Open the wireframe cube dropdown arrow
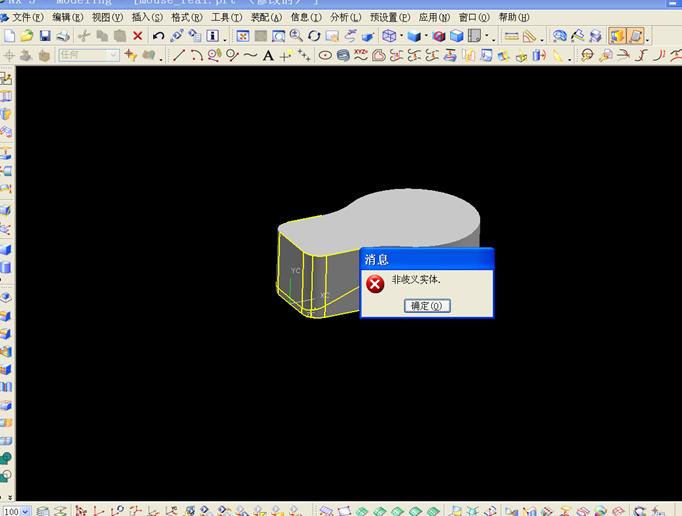 (x=401, y=36)
